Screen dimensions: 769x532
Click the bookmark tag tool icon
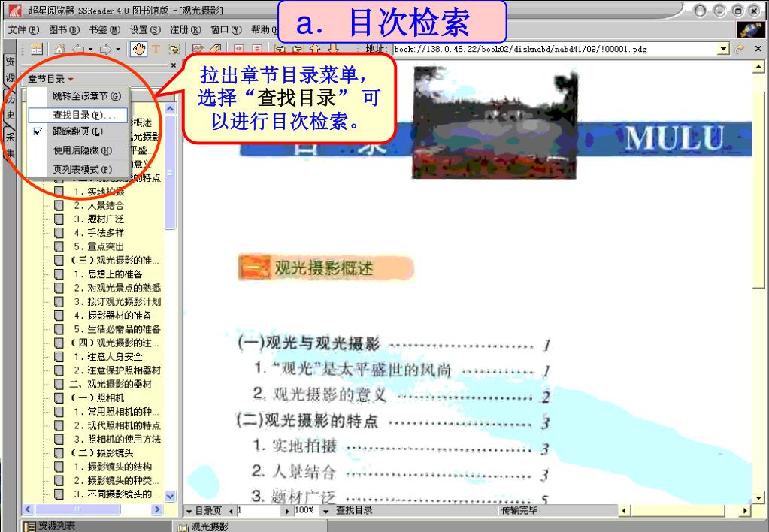pyautogui.click(x=215, y=49)
